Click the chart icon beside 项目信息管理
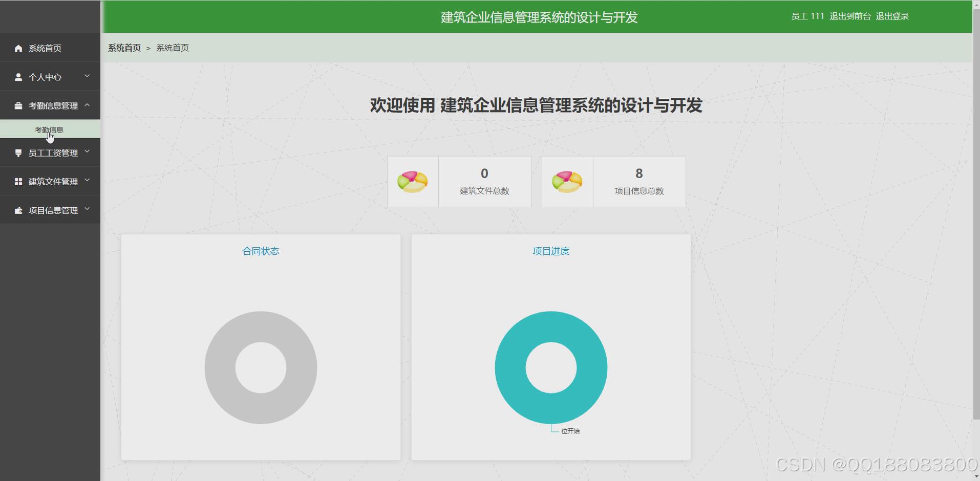This screenshot has width=980, height=481. pos(18,210)
